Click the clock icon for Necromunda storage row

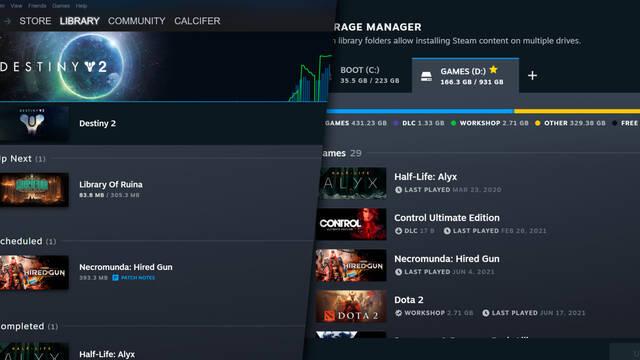[x=398, y=272]
